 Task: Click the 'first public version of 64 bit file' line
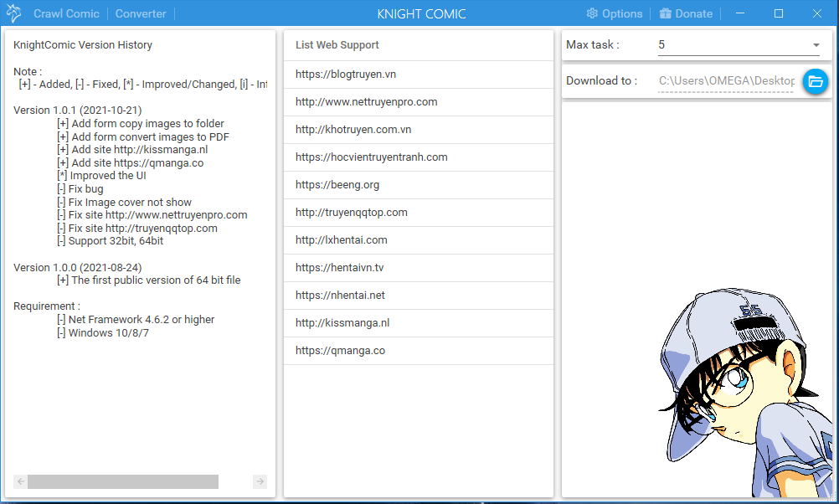[x=149, y=280]
